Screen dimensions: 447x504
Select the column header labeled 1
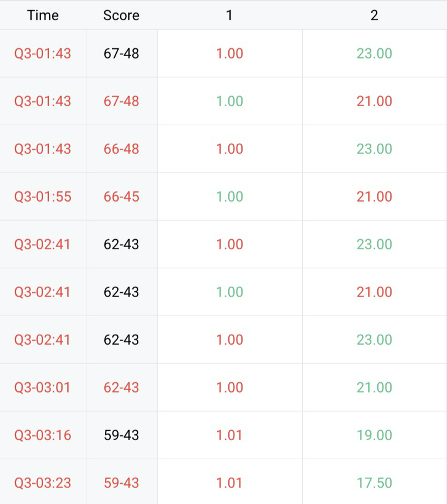click(x=229, y=16)
